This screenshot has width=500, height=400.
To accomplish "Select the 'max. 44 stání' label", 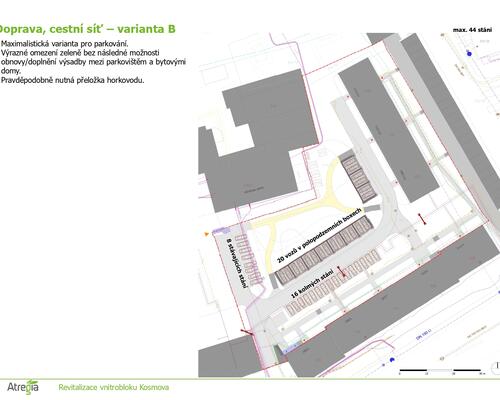I will click(472, 30).
